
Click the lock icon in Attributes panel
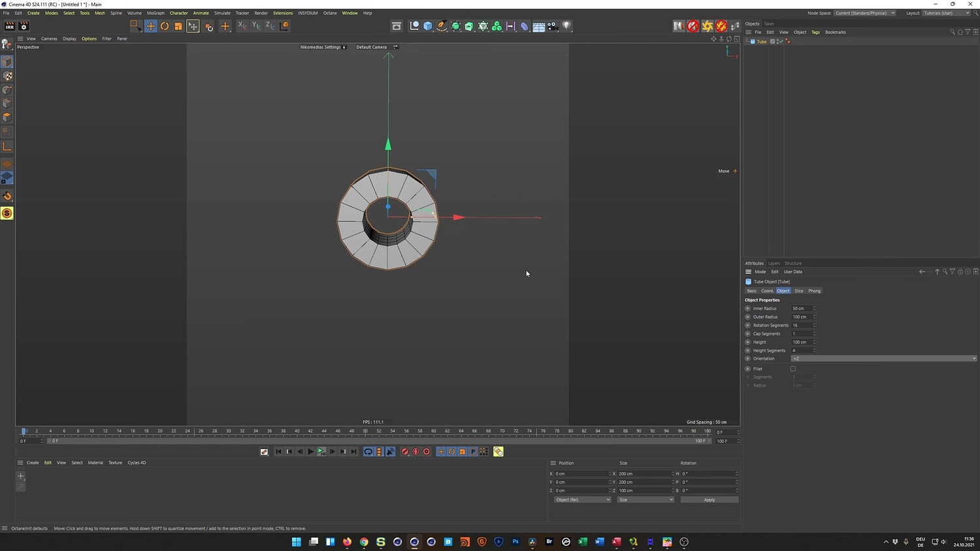pos(960,272)
